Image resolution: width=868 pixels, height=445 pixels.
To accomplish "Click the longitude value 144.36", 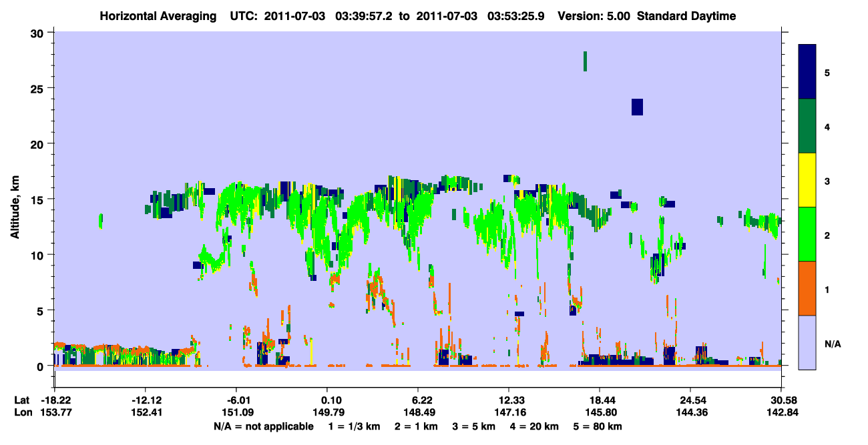I will 690,412.
